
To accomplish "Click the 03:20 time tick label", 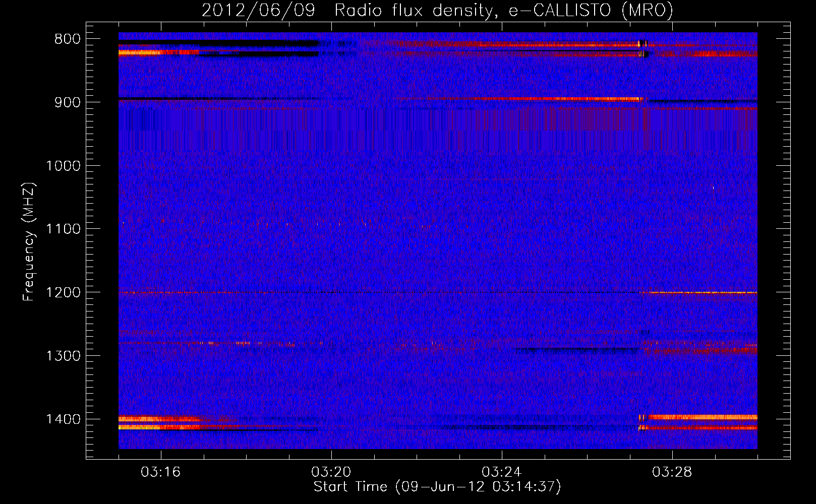I will point(331,472).
